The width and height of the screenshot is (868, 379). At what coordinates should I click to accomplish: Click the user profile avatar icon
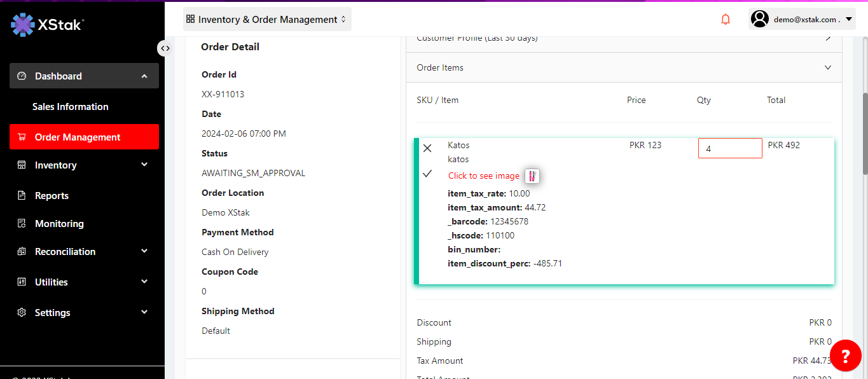(x=760, y=19)
